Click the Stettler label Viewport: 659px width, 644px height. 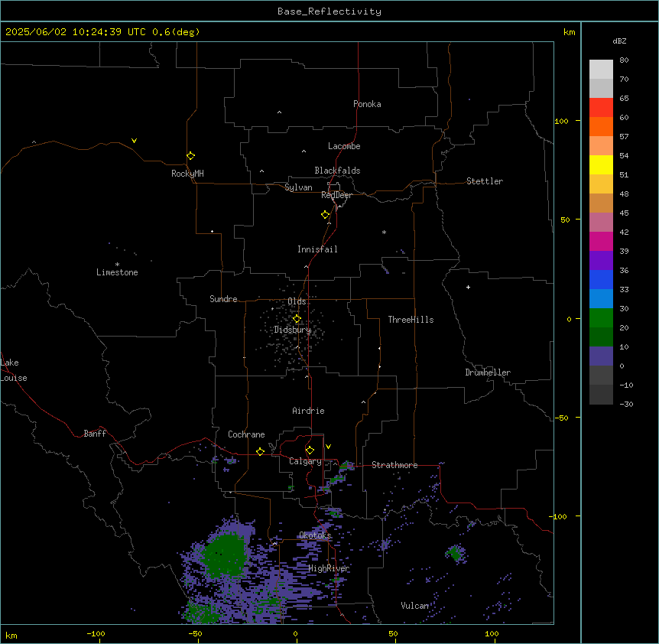(x=485, y=181)
